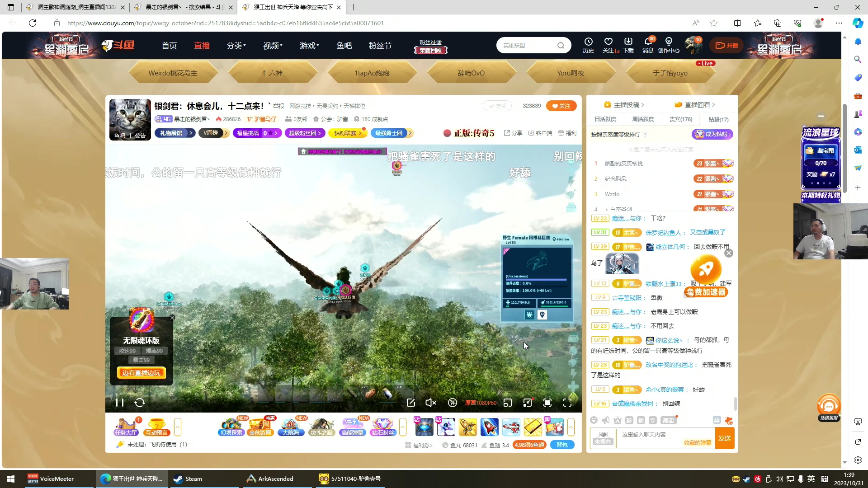
Task: Open 粉丝节 menu item
Action: point(380,45)
